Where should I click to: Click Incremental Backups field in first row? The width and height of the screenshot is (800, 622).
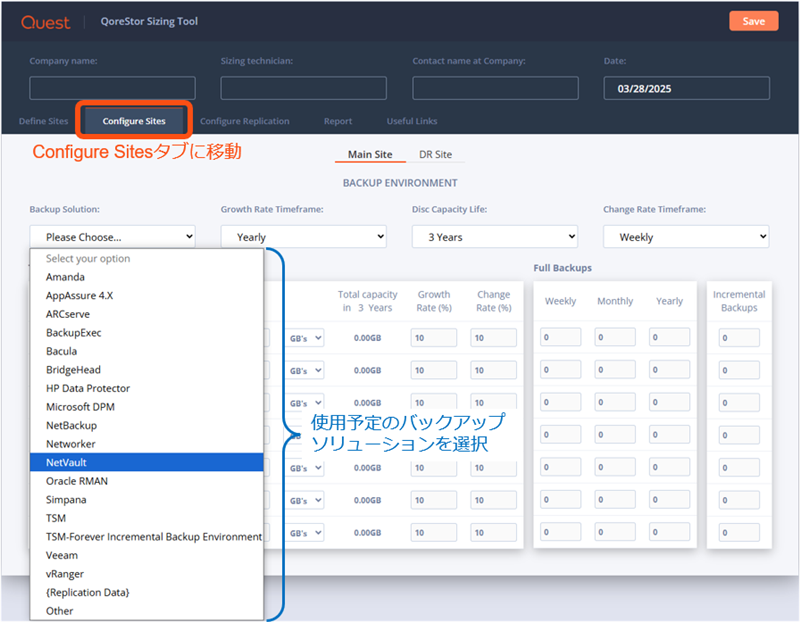[739, 338]
